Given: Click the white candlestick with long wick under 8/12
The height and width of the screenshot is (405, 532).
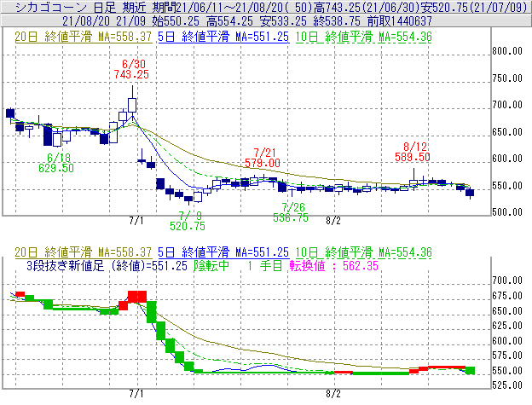Looking at the screenshot, I should point(413,180).
